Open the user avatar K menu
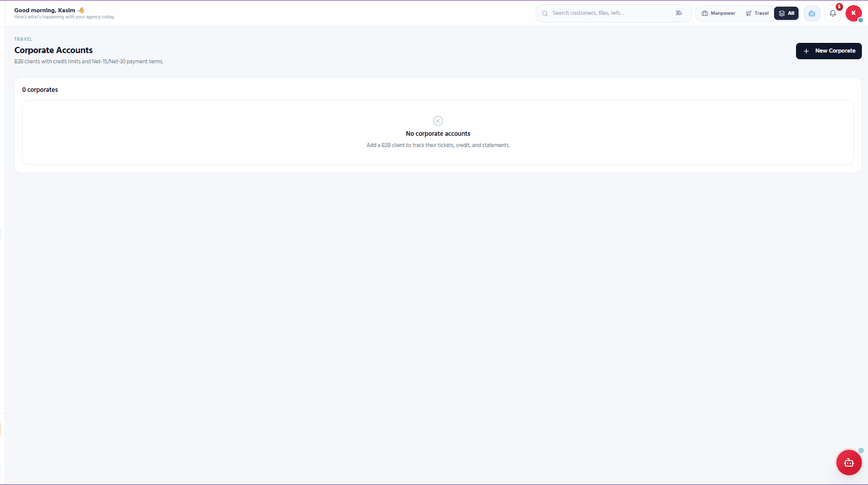Screen dimensions: 868x485 (x=854, y=13)
